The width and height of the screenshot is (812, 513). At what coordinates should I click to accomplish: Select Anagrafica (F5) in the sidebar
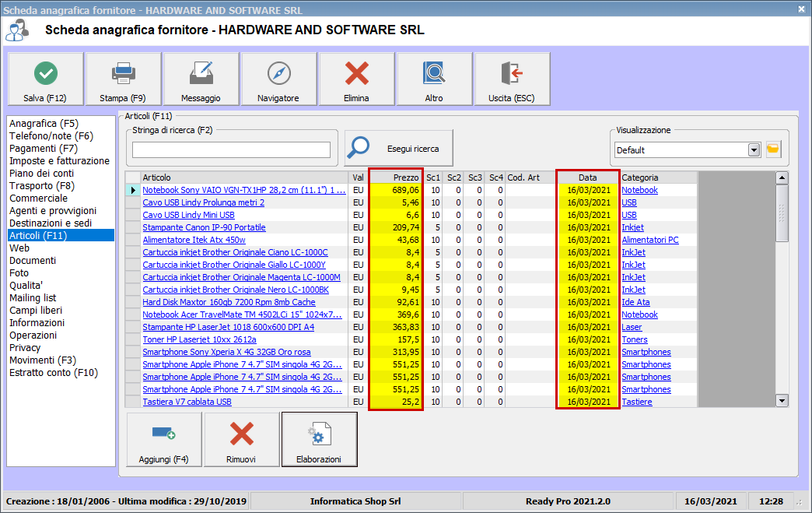[x=44, y=123]
